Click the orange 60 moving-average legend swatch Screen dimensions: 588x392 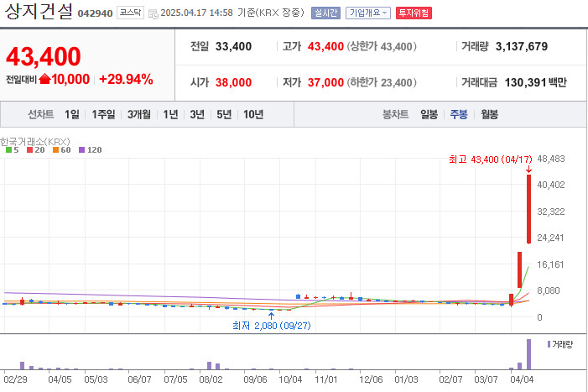(55, 150)
